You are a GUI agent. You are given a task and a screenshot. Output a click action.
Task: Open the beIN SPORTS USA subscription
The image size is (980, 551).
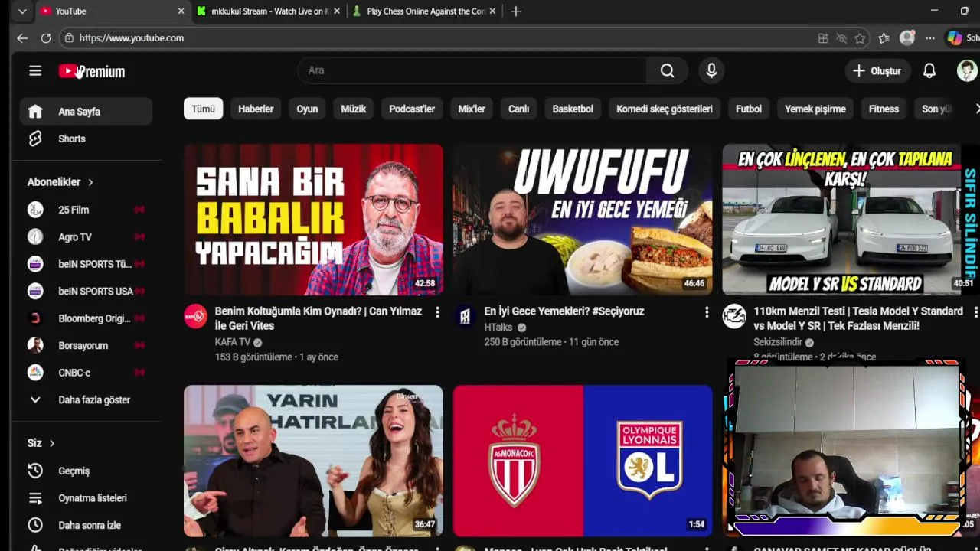(x=86, y=292)
